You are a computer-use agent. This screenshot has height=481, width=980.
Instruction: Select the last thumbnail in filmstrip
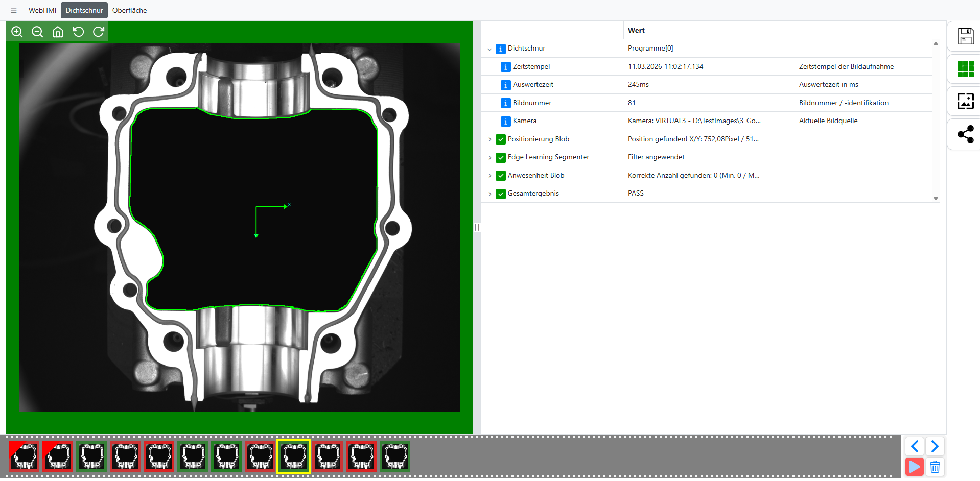click(x=395, y=456)
